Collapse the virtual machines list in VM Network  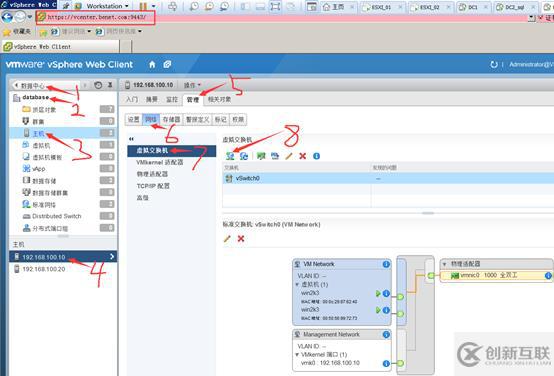point(297,284)
